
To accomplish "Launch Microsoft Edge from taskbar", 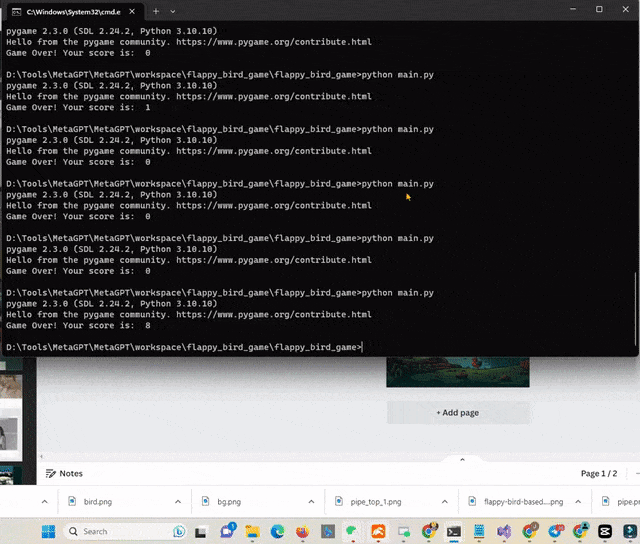I will [x=277, y=531].
